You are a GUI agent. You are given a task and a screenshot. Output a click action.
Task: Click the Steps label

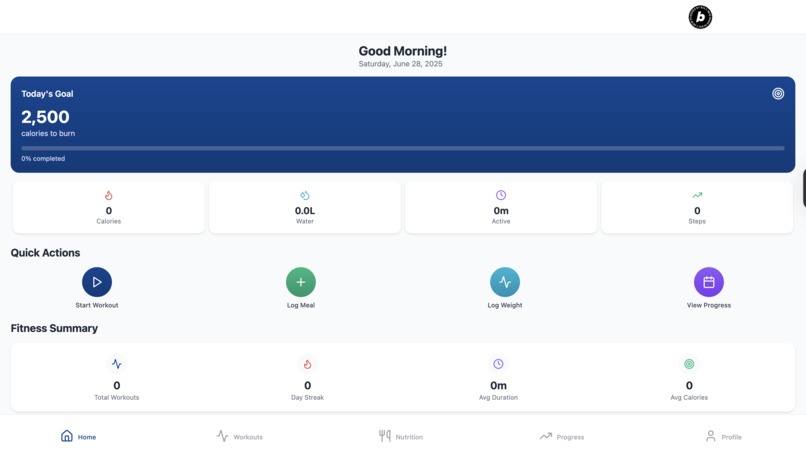coord(697,221)
